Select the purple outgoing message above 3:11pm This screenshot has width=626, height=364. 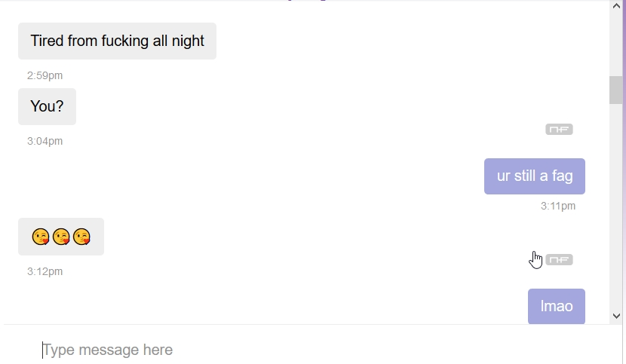click(x=535, y=176)
